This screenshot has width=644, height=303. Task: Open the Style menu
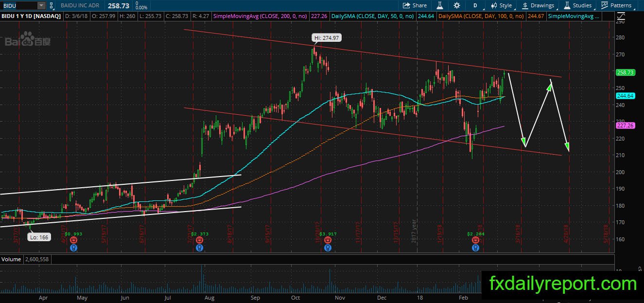point(503,5)
